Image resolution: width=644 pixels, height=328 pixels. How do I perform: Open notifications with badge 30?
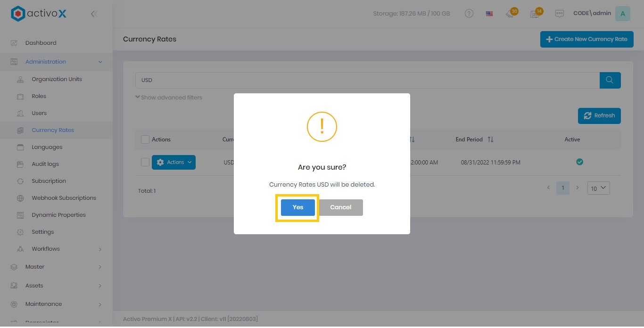click(x=511, y=14)
